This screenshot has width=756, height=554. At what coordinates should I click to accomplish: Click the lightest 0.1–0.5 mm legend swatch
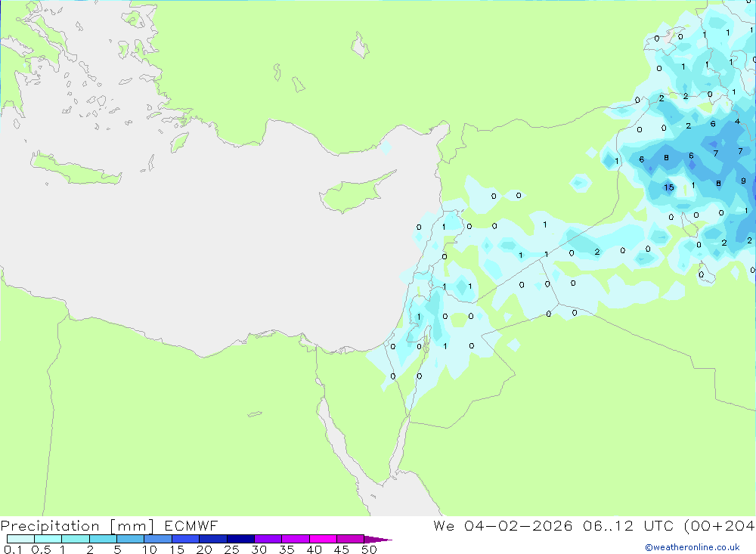[20, 539]
